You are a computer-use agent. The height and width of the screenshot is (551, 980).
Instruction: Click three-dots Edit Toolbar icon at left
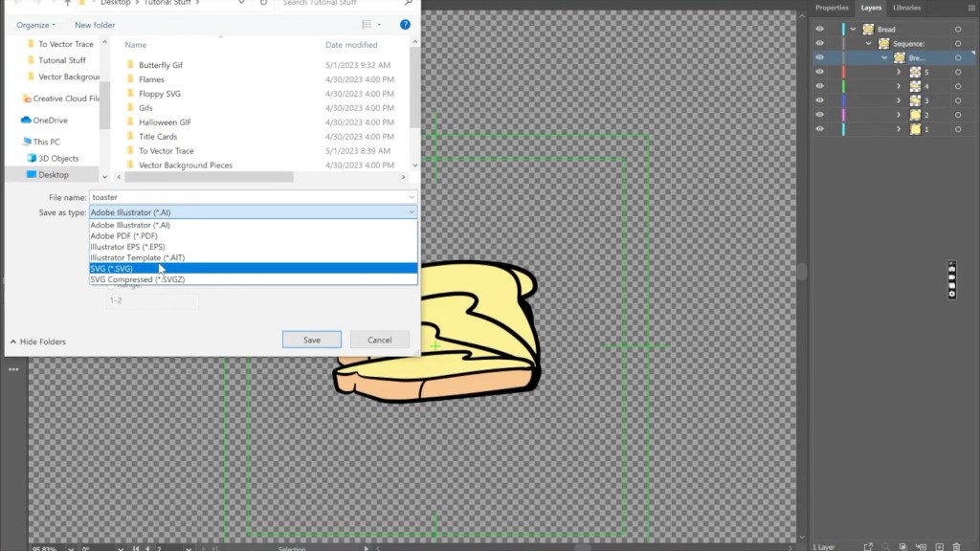pos(13,369)
